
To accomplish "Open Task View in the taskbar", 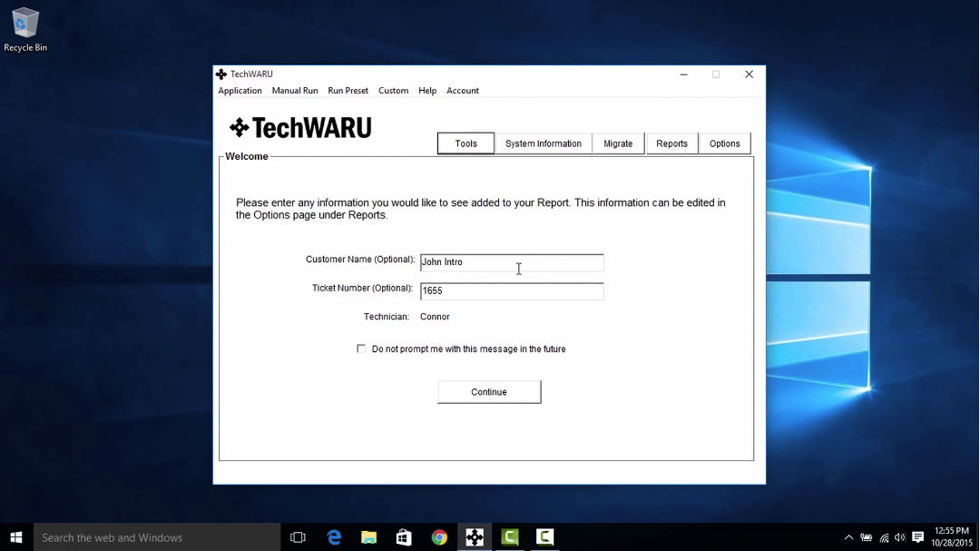I will 299,537.
